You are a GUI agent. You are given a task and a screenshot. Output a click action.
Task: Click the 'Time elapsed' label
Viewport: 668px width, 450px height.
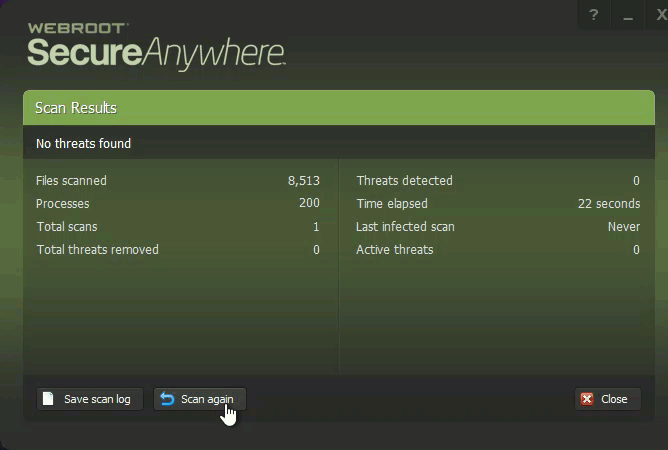[x=392, y=204]
